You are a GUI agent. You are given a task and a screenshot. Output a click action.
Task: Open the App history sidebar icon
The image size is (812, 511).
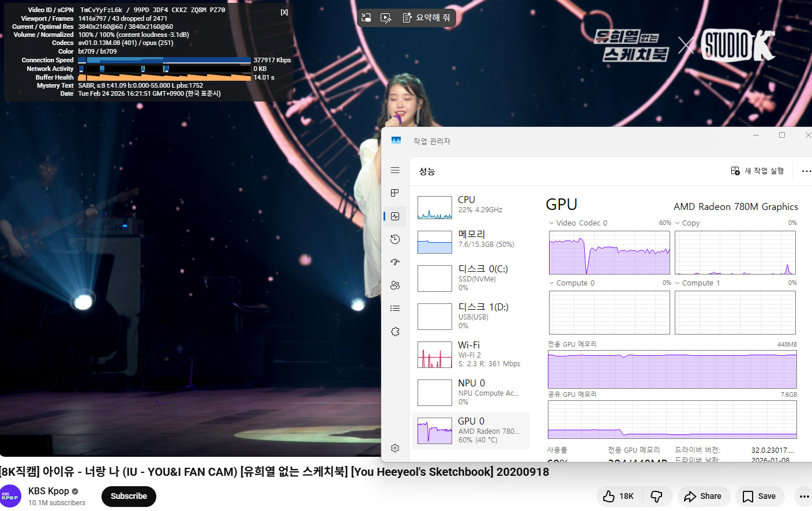pos(395,239)
